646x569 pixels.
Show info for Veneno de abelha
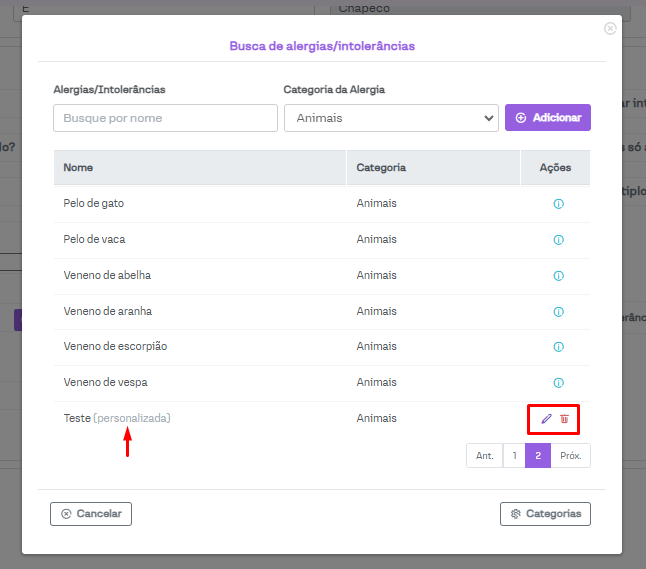[558, 276]
